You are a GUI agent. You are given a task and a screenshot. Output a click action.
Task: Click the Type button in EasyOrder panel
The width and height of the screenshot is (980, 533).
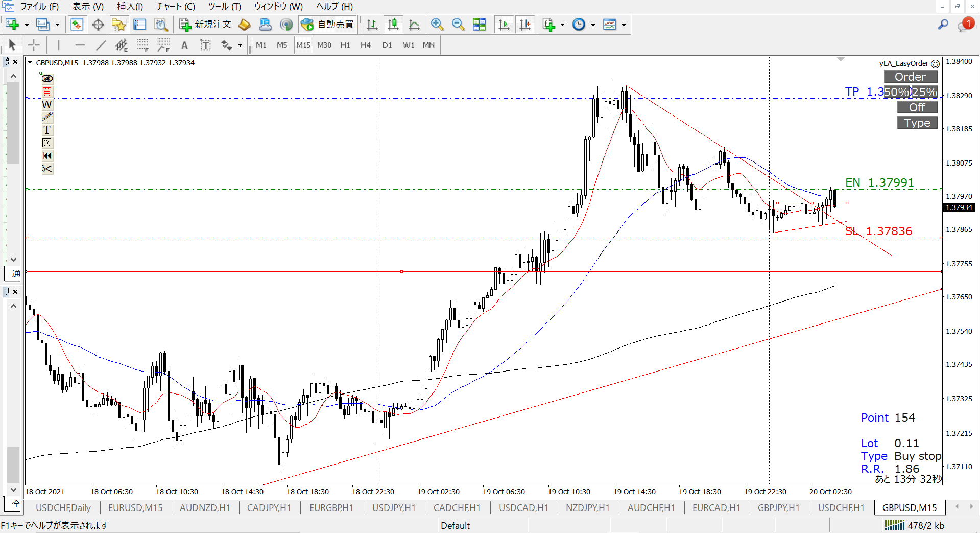point(917,123)
